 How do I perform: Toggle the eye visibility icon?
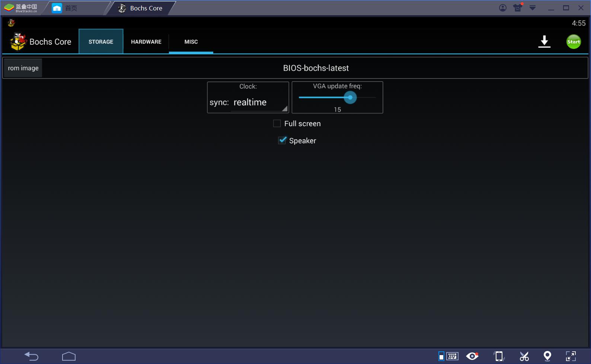472,356
